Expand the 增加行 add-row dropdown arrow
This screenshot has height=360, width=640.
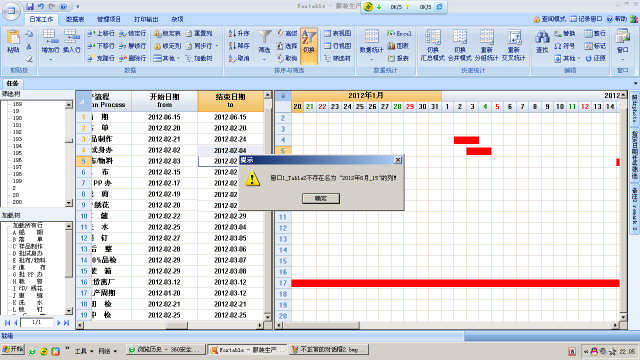pyautogui.click(x=50, y=59)
